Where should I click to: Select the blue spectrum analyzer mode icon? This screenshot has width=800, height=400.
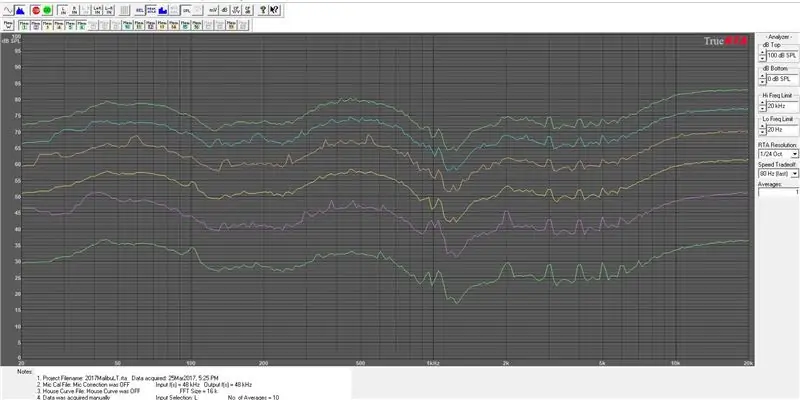click(20, 10)
